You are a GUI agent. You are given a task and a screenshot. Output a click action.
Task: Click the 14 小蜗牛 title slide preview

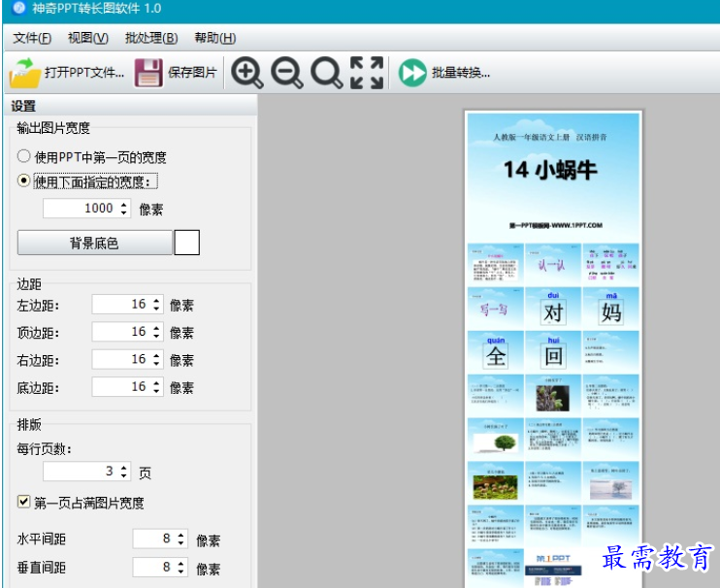pyautogui.click(x=553, y=178)
